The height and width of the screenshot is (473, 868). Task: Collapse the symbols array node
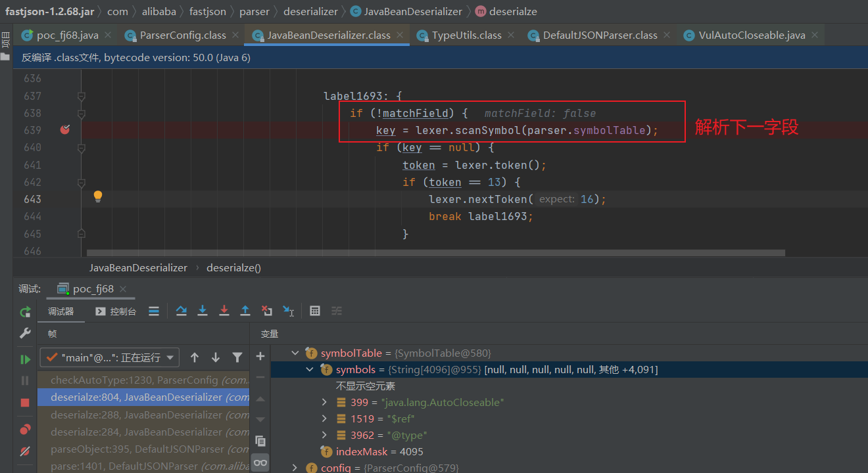pos(310,369)
